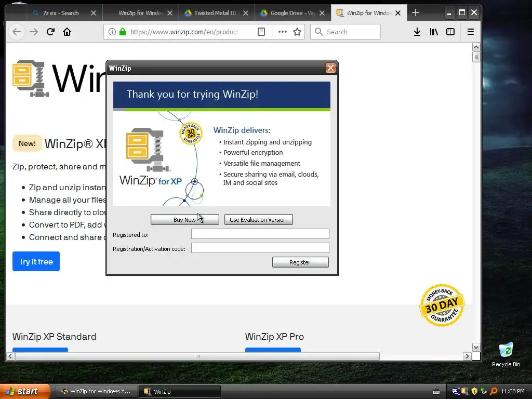Click the Instant zipping and unzipping text
The image size is (532, 399).
coord(268,142)
